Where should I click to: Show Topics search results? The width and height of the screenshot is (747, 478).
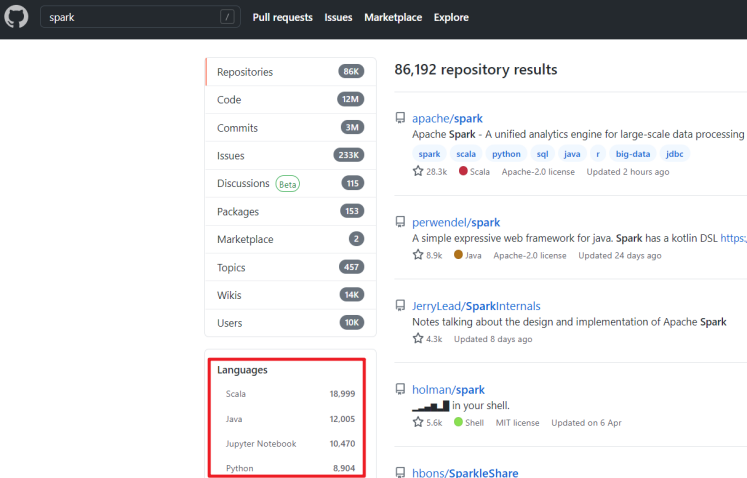291,267
